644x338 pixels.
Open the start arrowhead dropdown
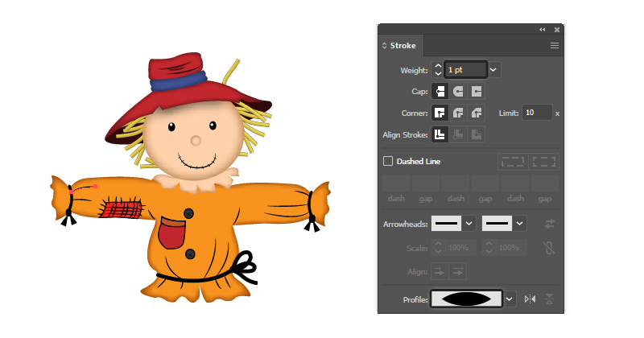point(469,223)
